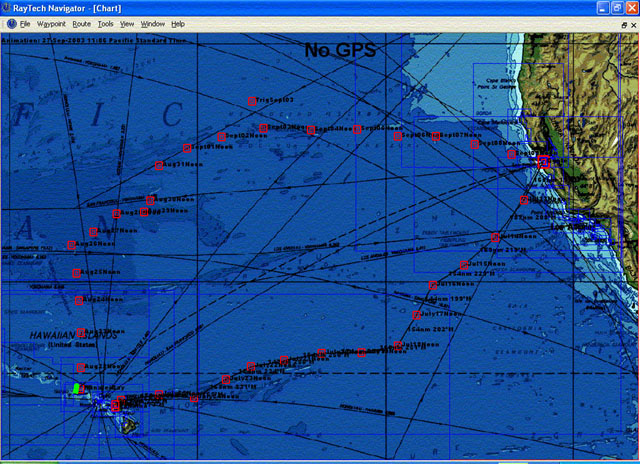
Task: Select the Aug25Noon waypoint marker
Action: (76, 272)
